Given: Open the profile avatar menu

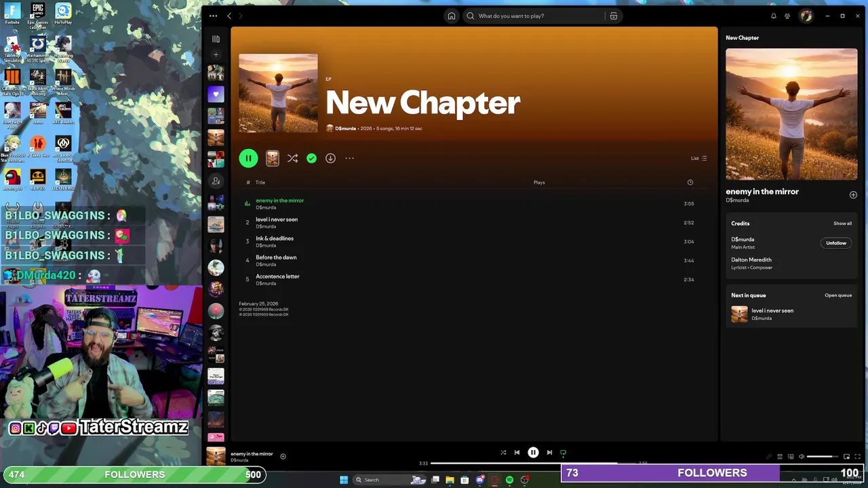Looking at the screenshot, I should pos(806,16).
